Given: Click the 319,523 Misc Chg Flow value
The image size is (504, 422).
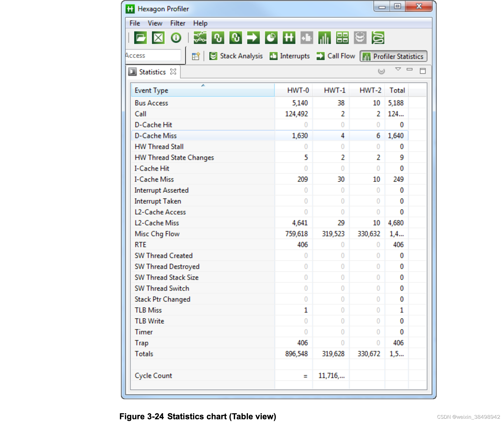Looking at the screenshot, I should point(333,234).
